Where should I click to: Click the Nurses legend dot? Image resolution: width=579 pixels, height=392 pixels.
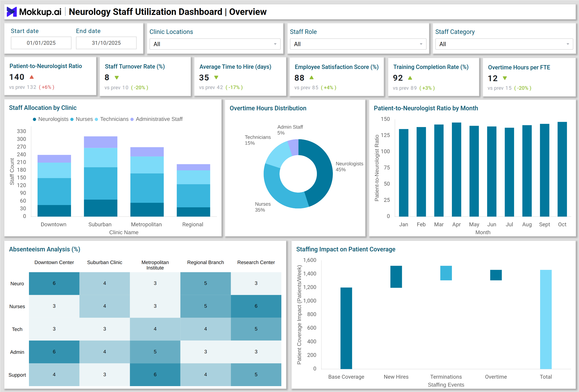72,119
